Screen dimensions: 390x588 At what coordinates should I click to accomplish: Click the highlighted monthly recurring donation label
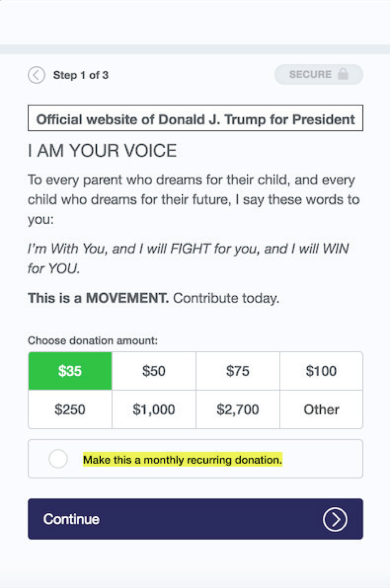183,460
